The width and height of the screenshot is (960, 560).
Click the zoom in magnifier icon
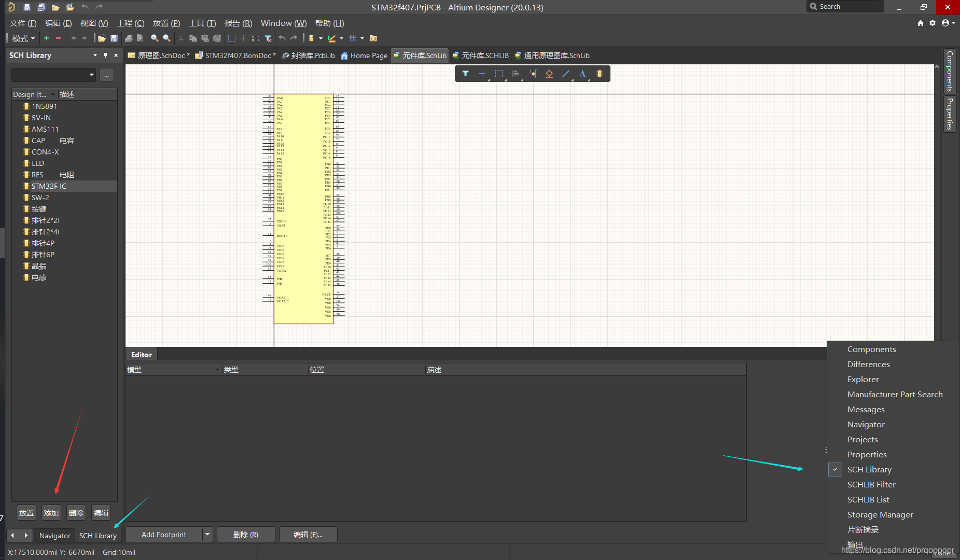(155, 38)
